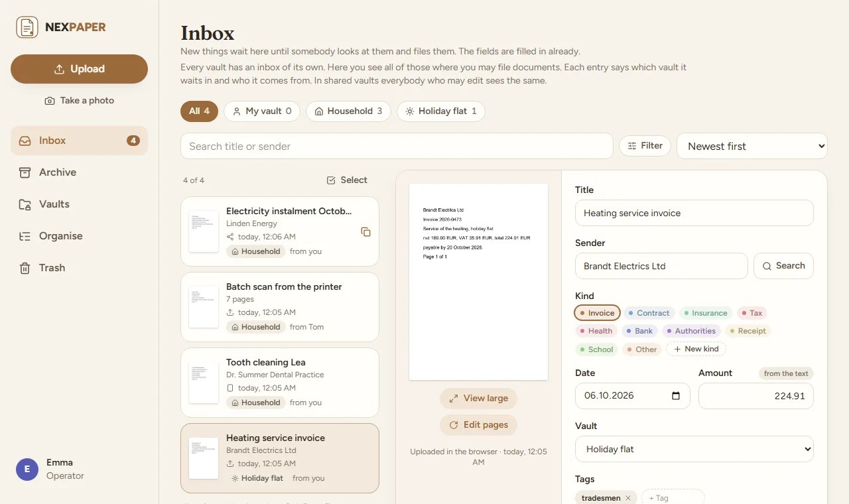Click the document page preview

pos(478,282)
